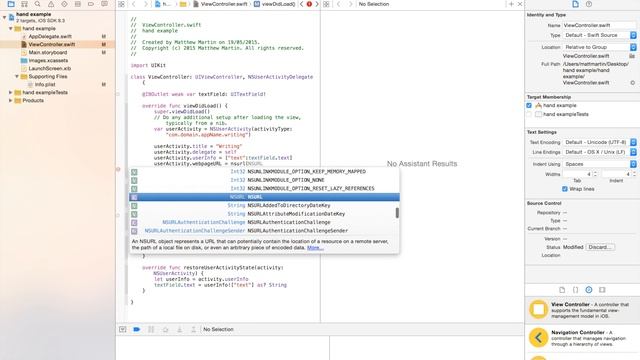This screenshot has height=360, width=640.
Task: Go forward in editor history
Action: tap(145, 4)
